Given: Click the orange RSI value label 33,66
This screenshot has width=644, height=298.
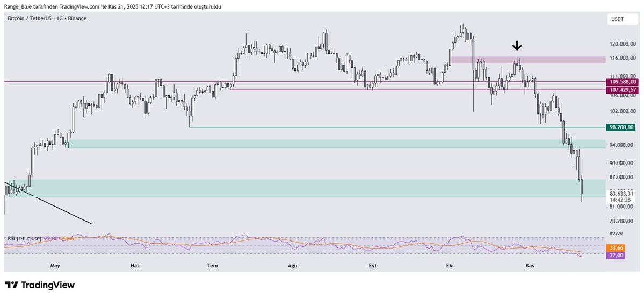Looking at the screenshot, I should click(x=615, y=248).
